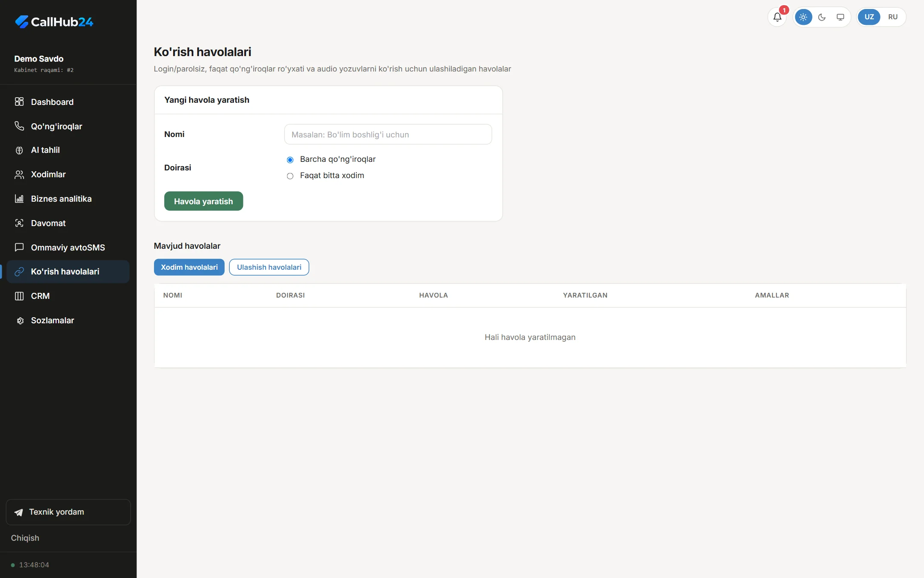The image size is (924, 578).
Task: Click the 13:48:04 clock status
Action: [x=30, y=565]
